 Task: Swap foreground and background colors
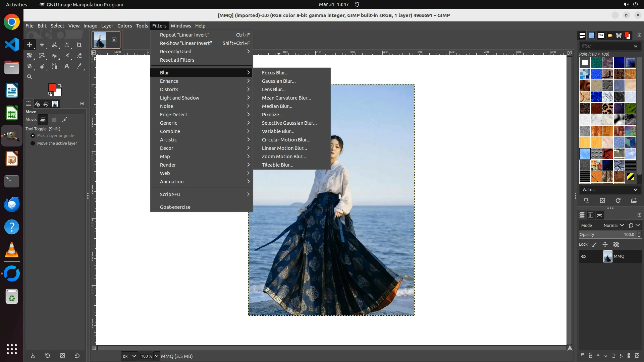coord(60,85)
